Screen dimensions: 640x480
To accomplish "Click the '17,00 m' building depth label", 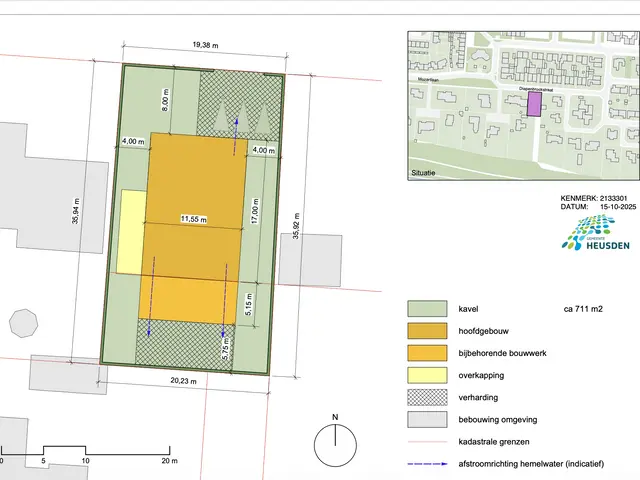I will pyautogui.click(x=255, y=211).
